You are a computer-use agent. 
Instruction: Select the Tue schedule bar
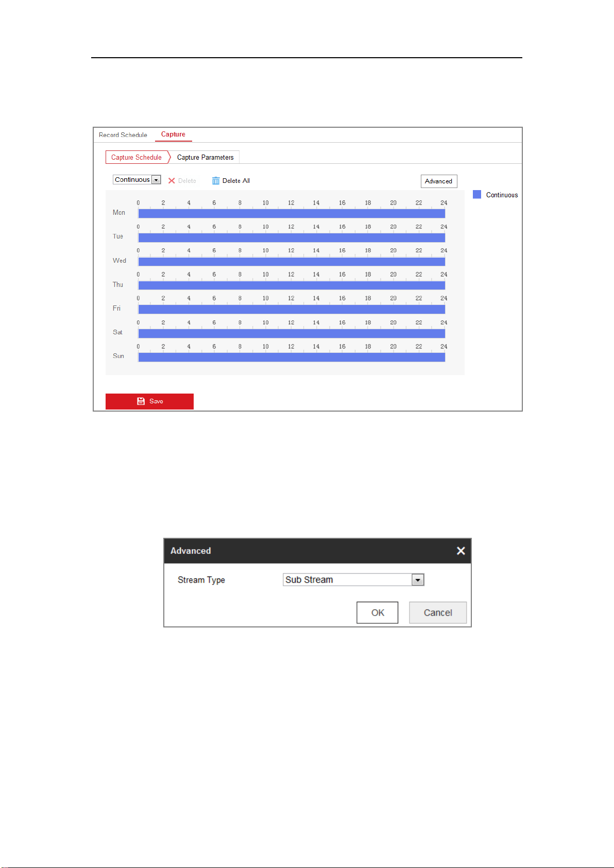[292, 237]
